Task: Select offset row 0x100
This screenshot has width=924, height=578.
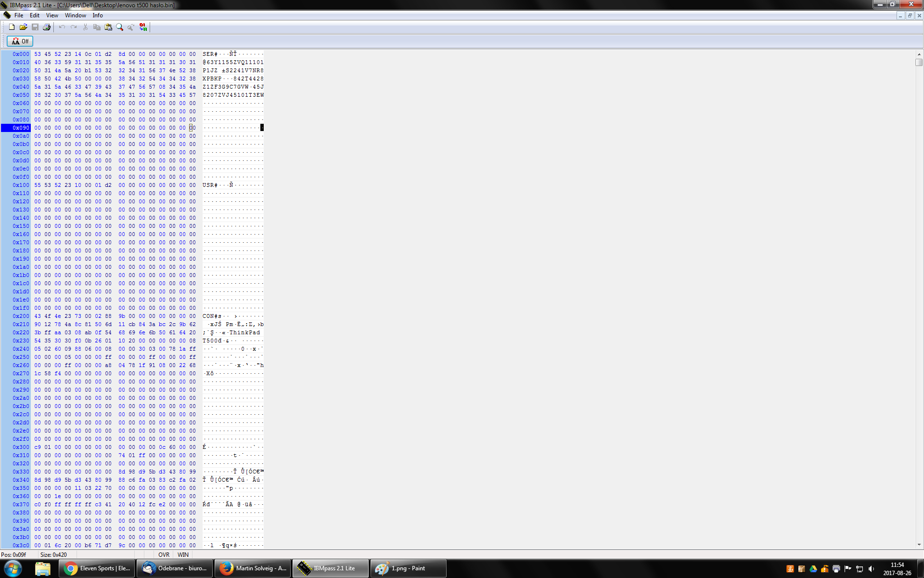Action: pyautogui.click(x=21, y=185)
